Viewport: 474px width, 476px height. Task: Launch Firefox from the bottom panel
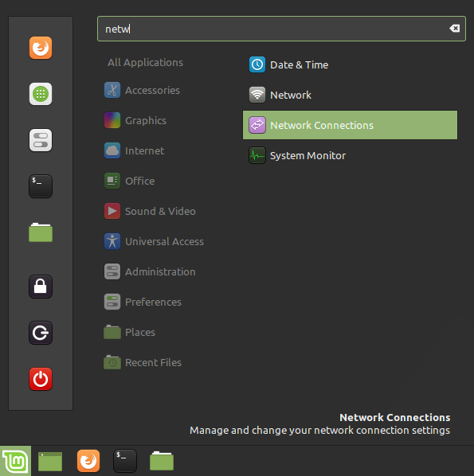pyautogui.click(x=88, y=461)
